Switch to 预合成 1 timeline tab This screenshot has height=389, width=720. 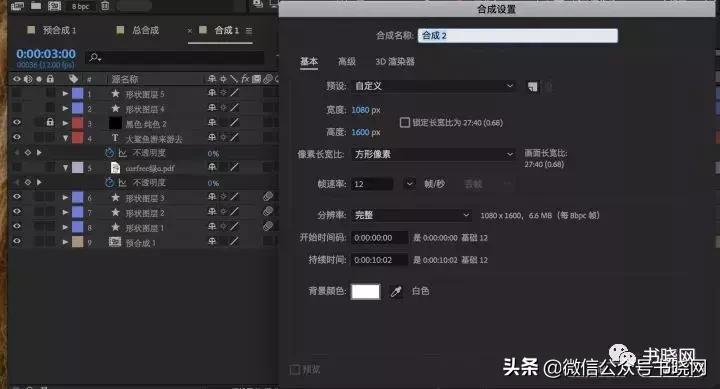[x=59, y=31]
